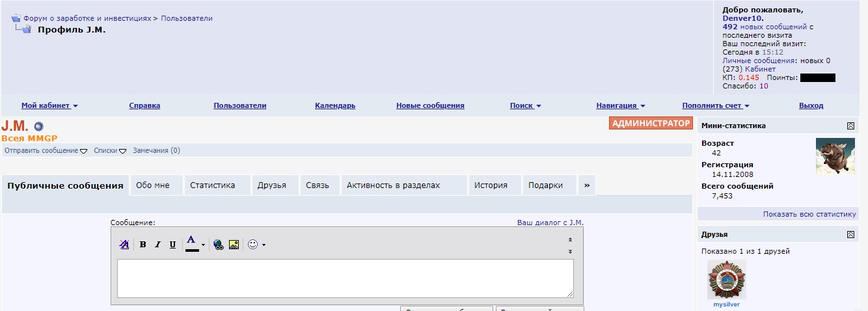Screen dimensions: 868x311
Task: Open the Форум о заработке breadcrumb
Action: point(87,18)
